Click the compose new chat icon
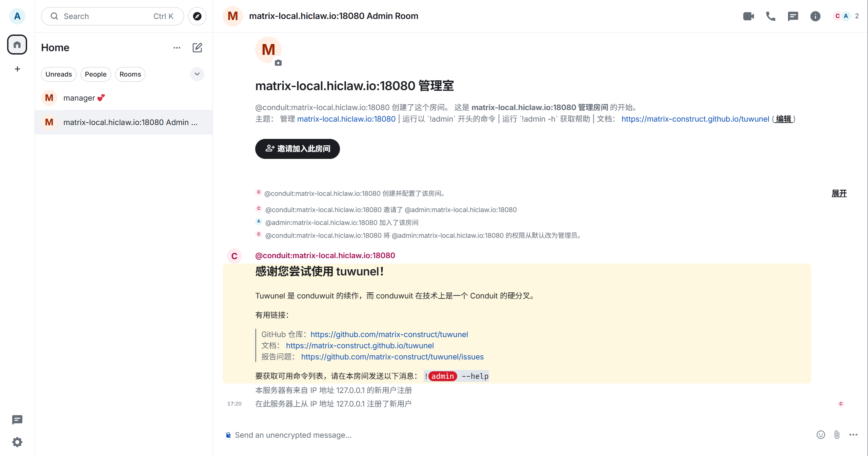The width and height of the screenshot is (868, 456). 197,48
